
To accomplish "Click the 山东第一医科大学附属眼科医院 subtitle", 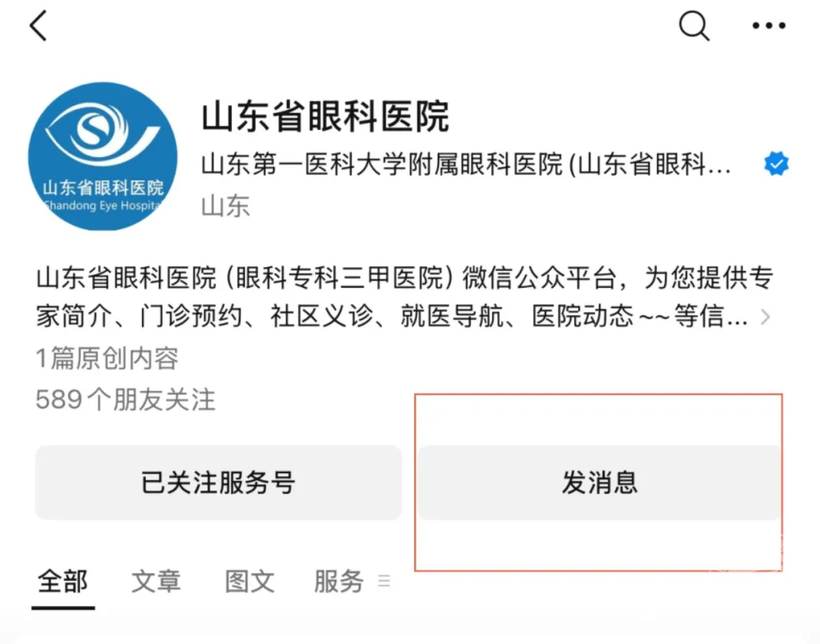I will coord(465,164).
